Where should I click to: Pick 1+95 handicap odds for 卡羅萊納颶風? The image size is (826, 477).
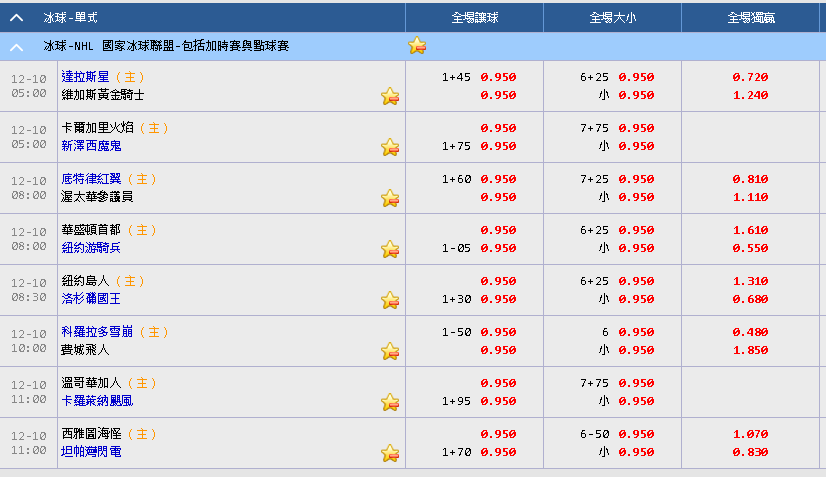tap(498, 402)
